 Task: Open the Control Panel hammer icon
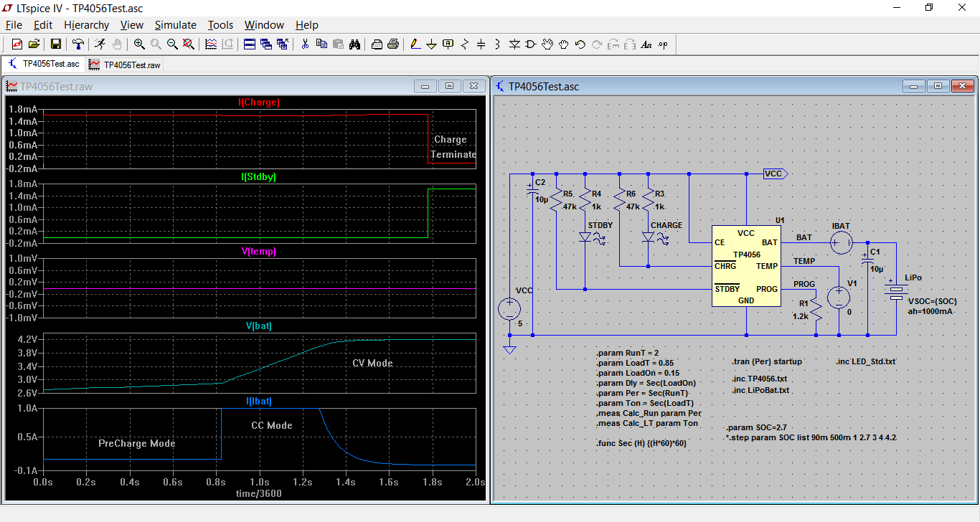pos(78,44)
